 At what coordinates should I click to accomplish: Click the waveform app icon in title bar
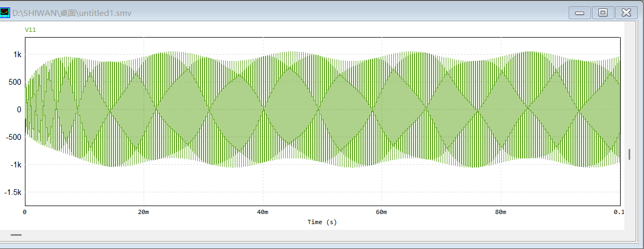pyautogui.click(x=5, y=12)
